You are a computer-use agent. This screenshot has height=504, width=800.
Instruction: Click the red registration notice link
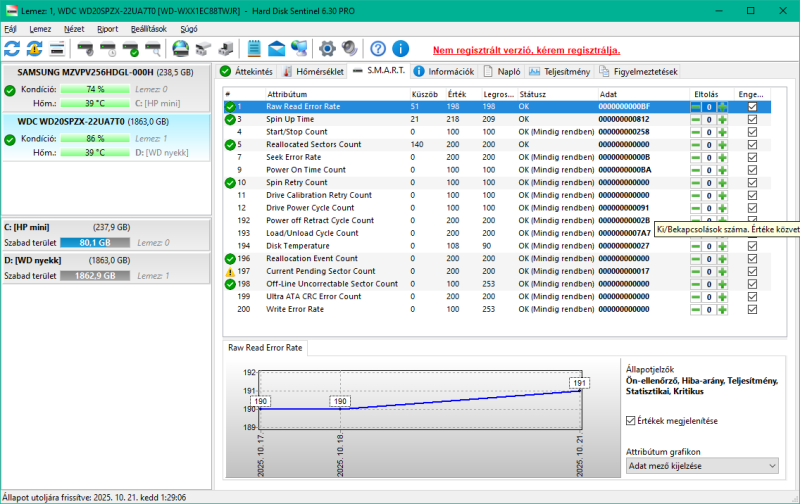click(x=526, y=49)
